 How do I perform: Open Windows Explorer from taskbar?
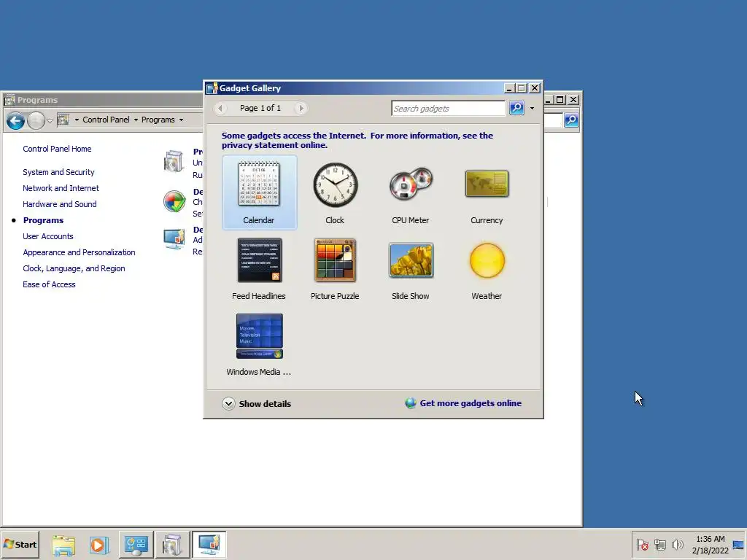coord(63,545)
